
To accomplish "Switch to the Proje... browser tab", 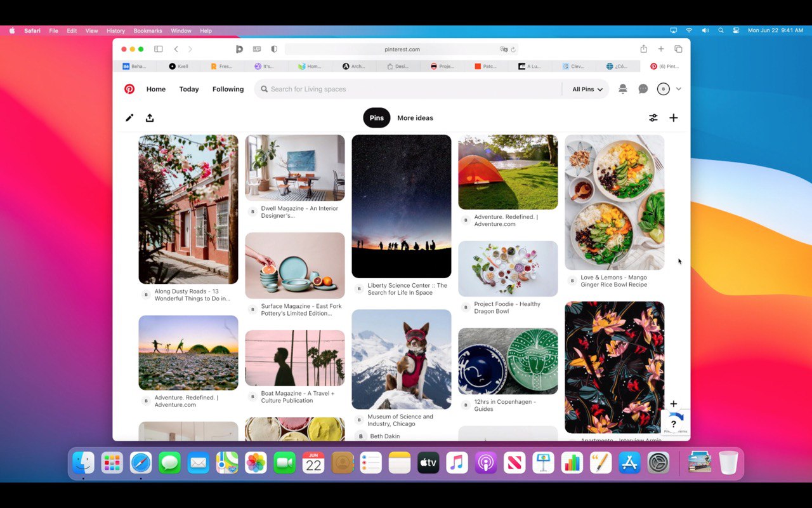I will tap(442, 66).
